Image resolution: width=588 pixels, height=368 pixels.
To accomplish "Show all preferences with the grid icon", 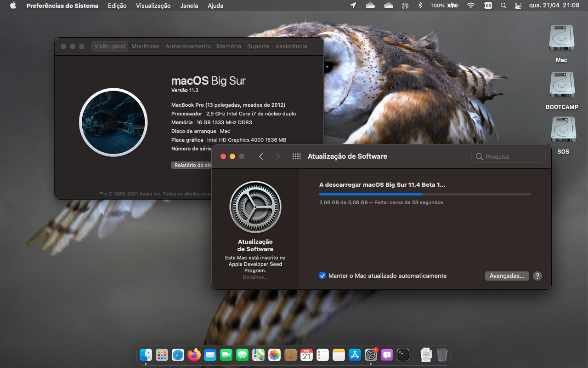I will pyautogui.click(x=296, y=156).
